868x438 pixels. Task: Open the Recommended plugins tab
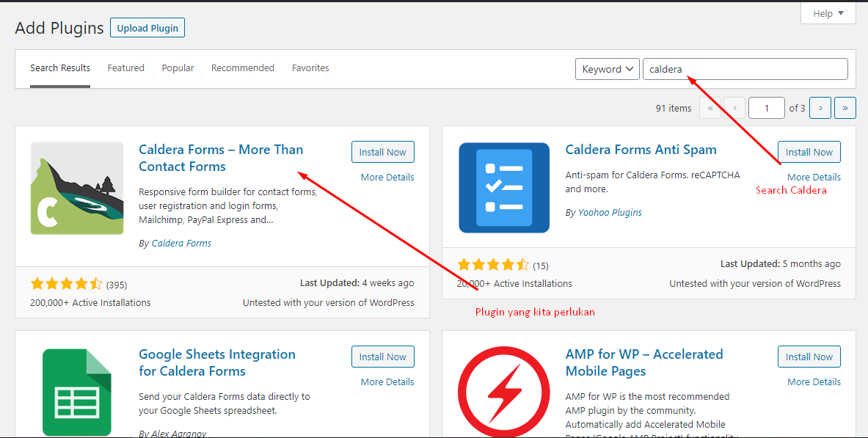tap(242, 68)
